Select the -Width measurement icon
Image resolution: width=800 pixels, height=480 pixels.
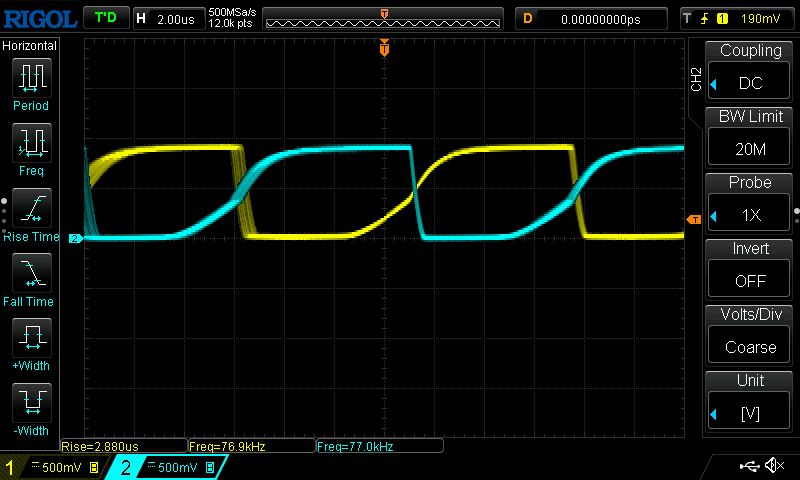[x=31, y=405]
